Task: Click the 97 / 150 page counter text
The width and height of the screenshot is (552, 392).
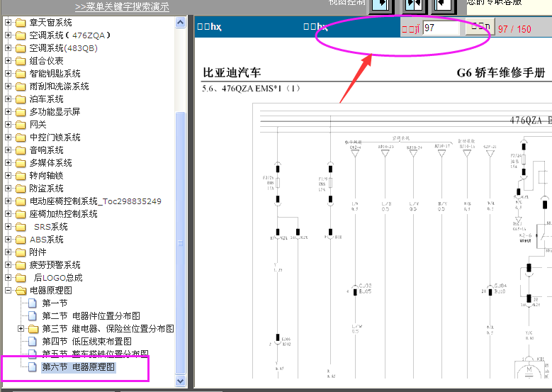Action: click(x=514, y=29)
